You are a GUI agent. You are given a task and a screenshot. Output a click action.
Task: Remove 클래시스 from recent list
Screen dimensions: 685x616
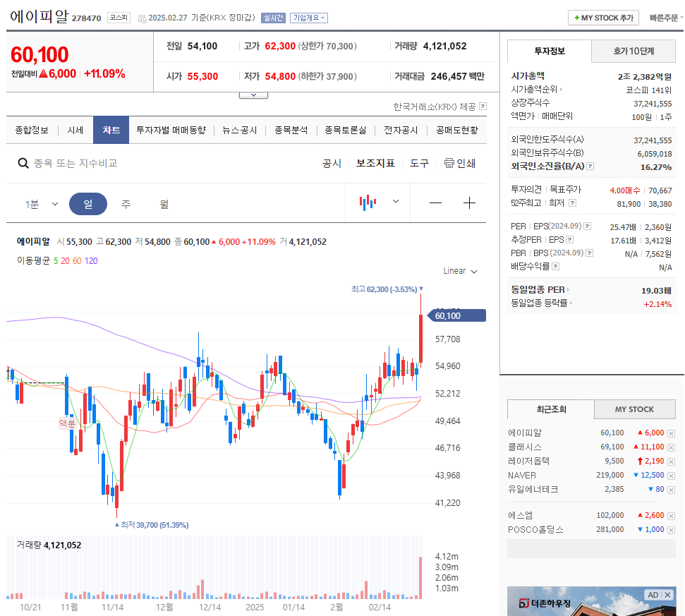click(671, 447)
